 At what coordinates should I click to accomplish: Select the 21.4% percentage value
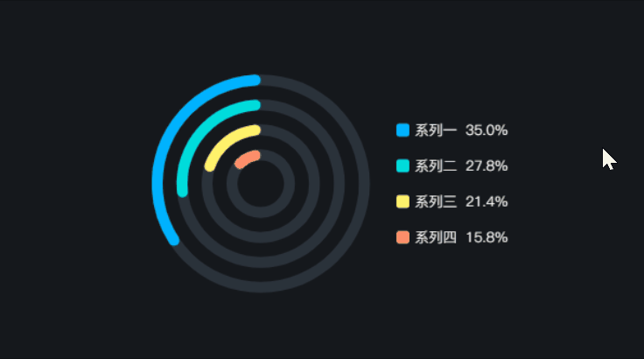[486, 202]
